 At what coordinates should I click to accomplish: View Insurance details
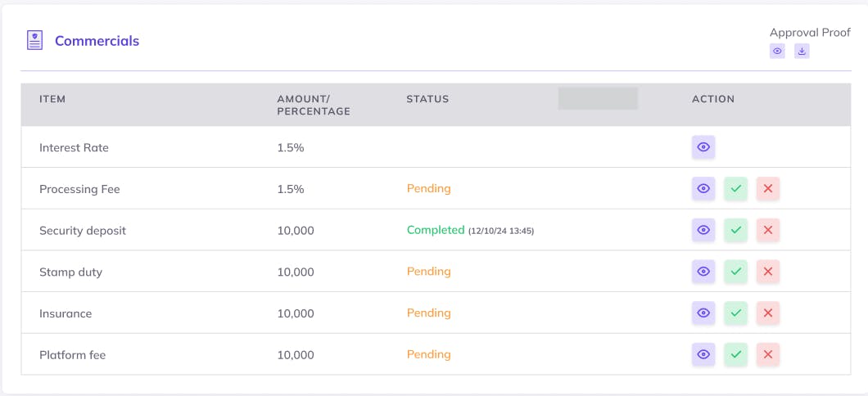pyautogui.click(x=703, y=313)
